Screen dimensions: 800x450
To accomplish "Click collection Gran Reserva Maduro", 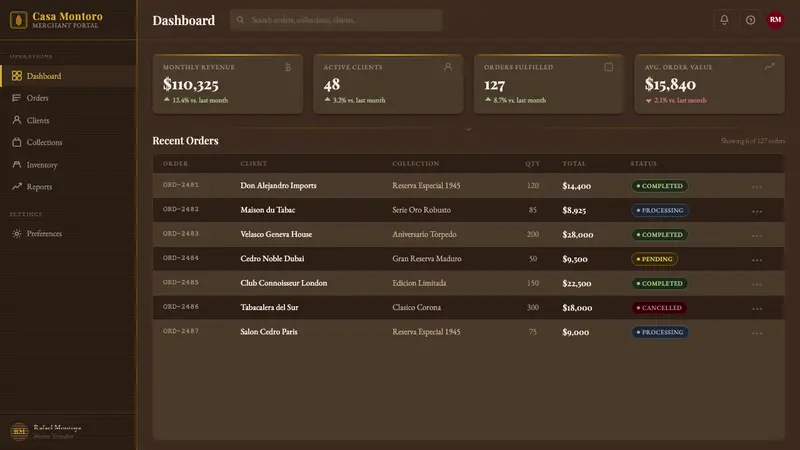I will pyautogui.click(x=427, y=259).
